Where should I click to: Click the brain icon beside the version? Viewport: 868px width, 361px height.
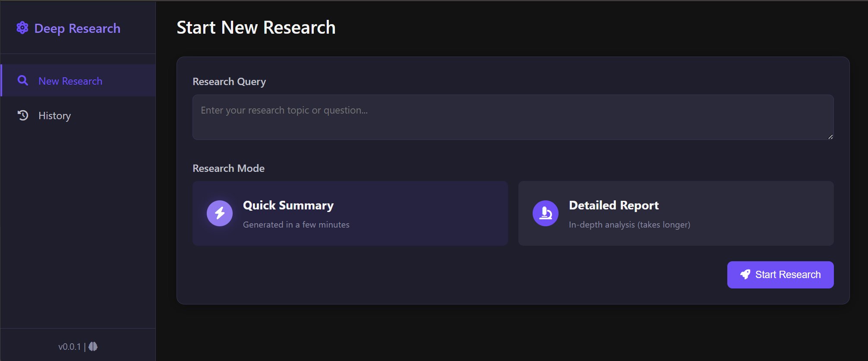point(93,346)
